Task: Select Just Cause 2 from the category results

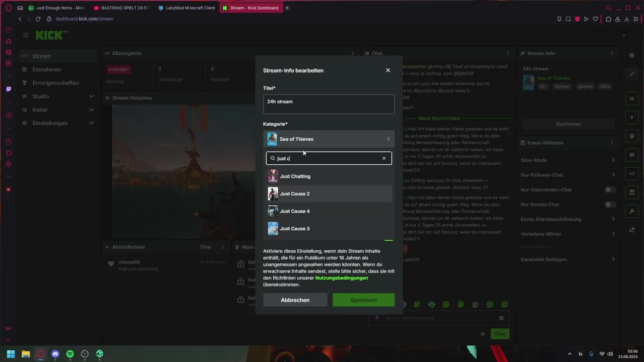Action: click(x=329, y=194)
